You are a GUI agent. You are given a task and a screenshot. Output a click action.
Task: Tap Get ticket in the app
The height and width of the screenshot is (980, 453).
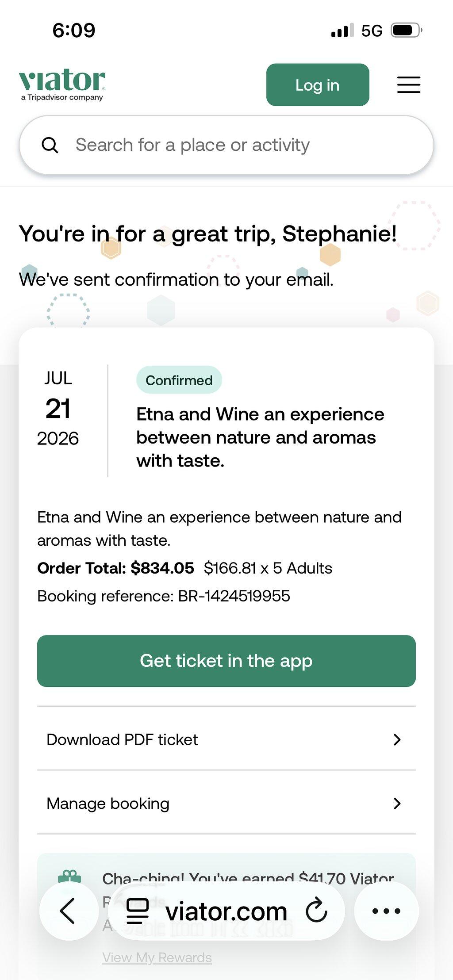click(226, 661)
